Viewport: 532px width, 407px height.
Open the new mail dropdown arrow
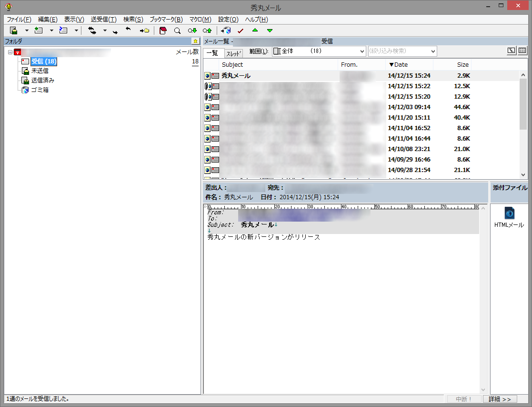27,31
